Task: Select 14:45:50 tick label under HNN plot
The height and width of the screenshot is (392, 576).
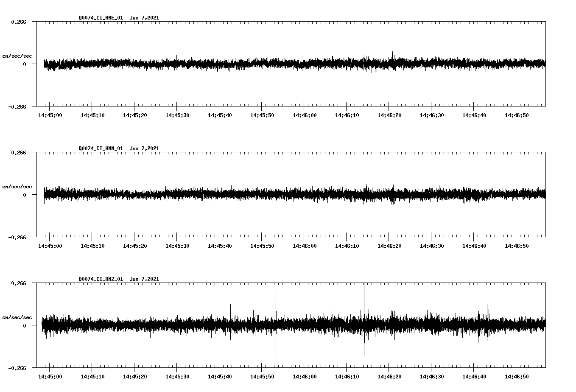Action: (262, 246)
